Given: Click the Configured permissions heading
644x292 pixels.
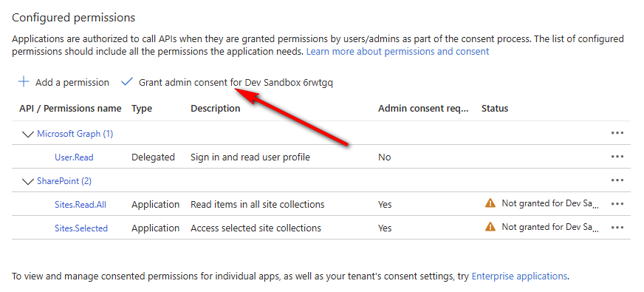Looking at the screenshot, I should tap(74, 18).
